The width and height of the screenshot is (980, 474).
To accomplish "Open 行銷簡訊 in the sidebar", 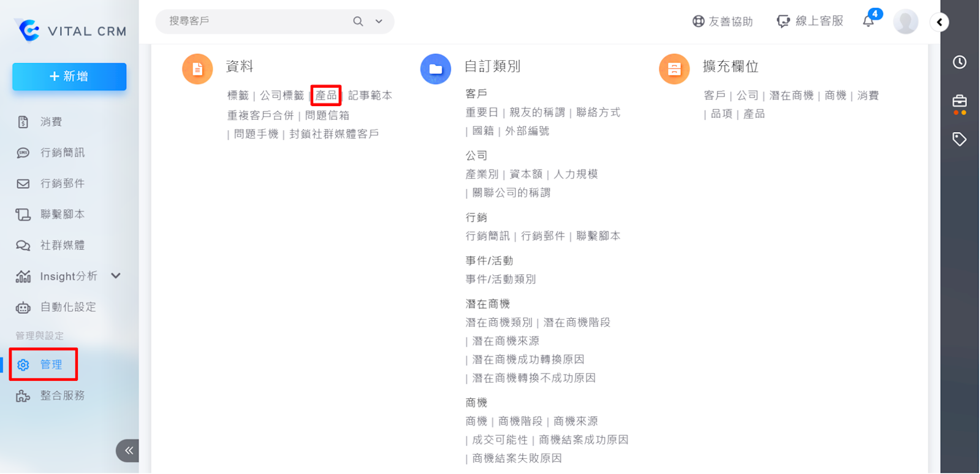I will (x=63, y=153).
